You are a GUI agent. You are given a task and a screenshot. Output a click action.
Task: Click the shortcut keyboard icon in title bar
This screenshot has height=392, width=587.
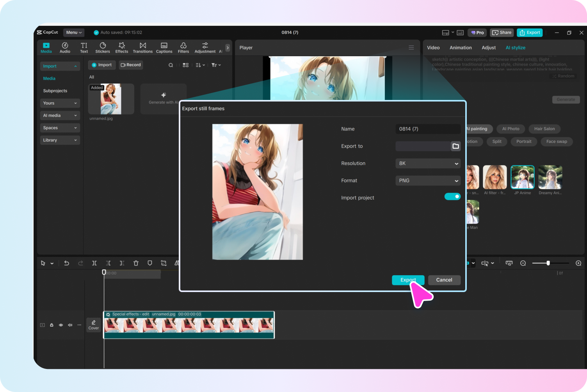(x=460, y=33)
